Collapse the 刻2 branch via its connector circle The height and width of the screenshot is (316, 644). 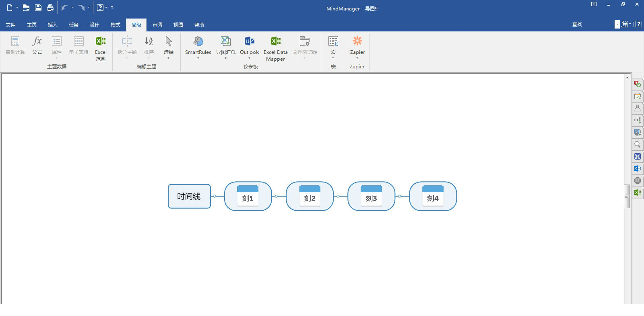point(338,196)
